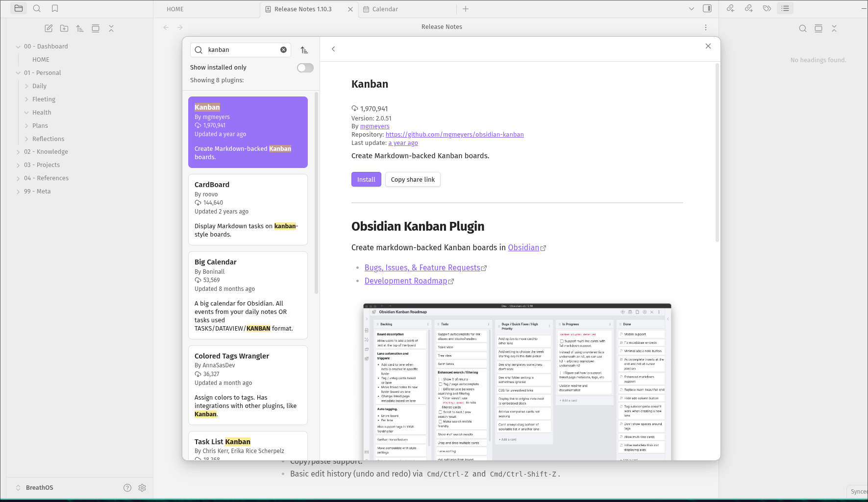The height and width of the screenshot is (502, 868).
Task: Open outgoing links icon in right sidebar
Action: point(749,8)
